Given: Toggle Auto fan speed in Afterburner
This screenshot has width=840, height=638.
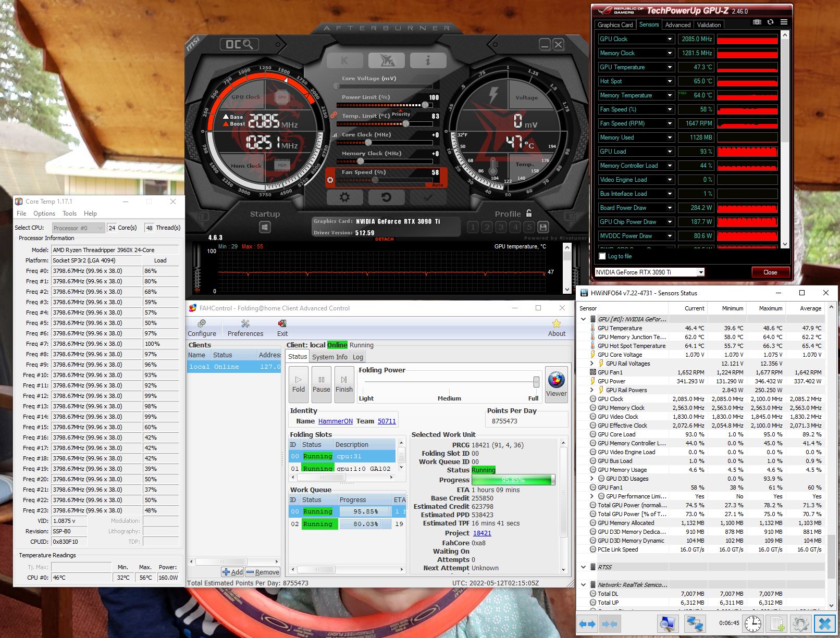Looking at the screenshot, I should [437, 185].
